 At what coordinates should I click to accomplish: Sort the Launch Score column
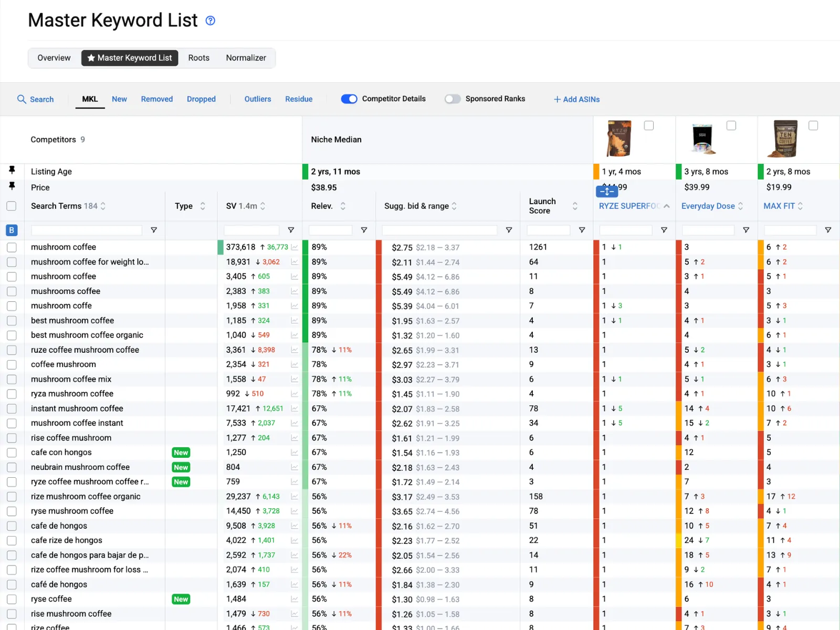click(x=575, y=206)
